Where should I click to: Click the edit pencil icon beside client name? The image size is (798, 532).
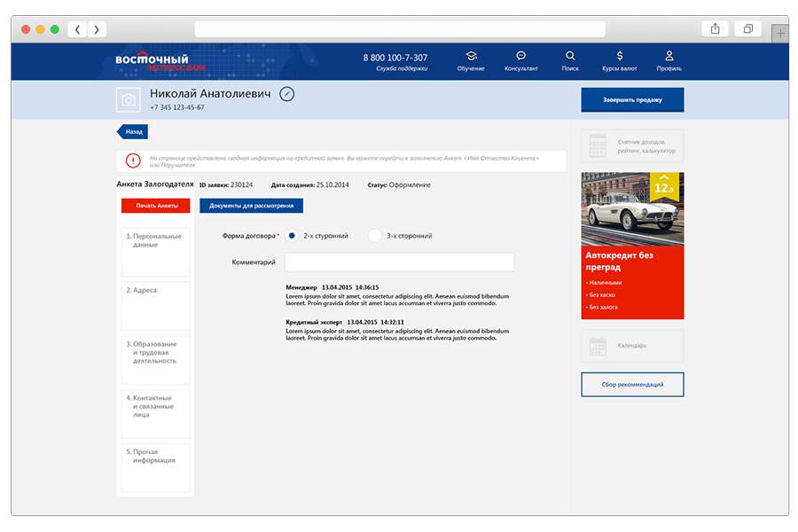(x=286, y=94)
